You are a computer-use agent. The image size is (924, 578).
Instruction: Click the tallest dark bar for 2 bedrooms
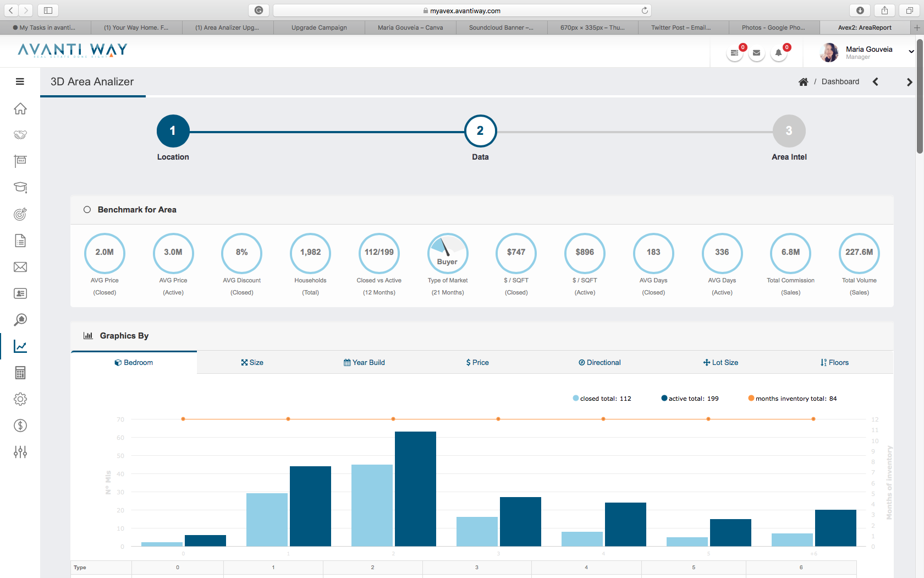pyautogui.click(x=415, y=489)
